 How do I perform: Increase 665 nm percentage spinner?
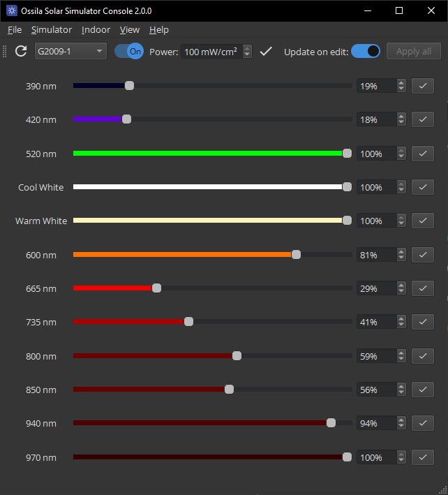401,286
